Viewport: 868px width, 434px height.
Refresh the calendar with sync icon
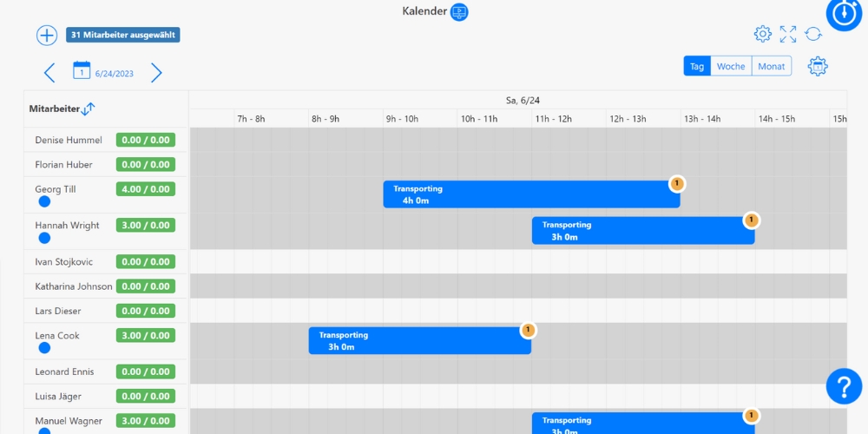(813, 34)
